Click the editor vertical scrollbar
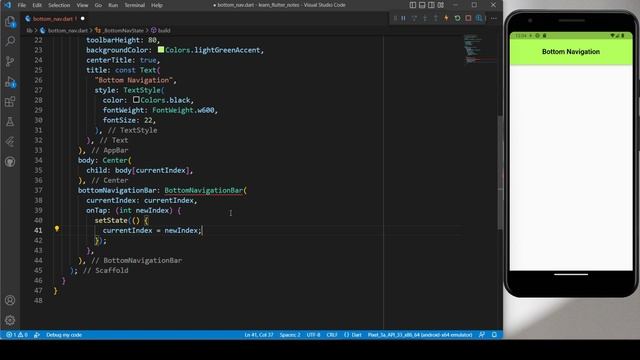The width and height of the screenshot is (640, 360). (x=500, y=173)
